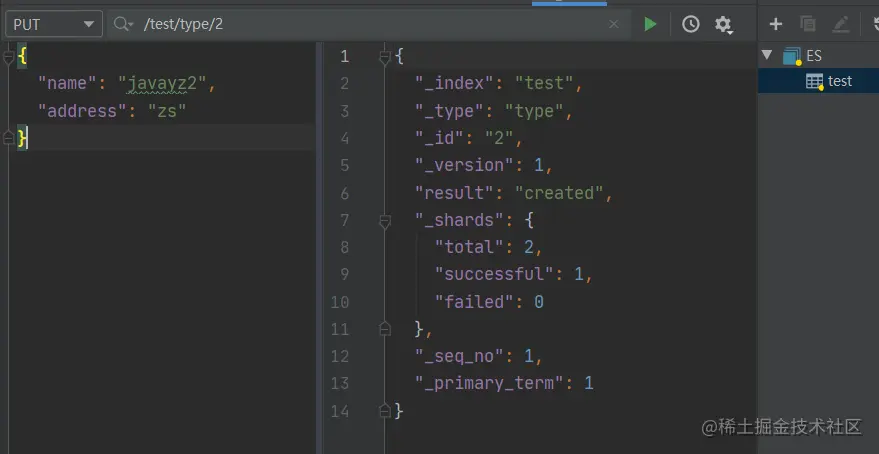Open search history magnifier dropdown
The height and width of the screenshot is (454, 879).
(x=123, y=24)
